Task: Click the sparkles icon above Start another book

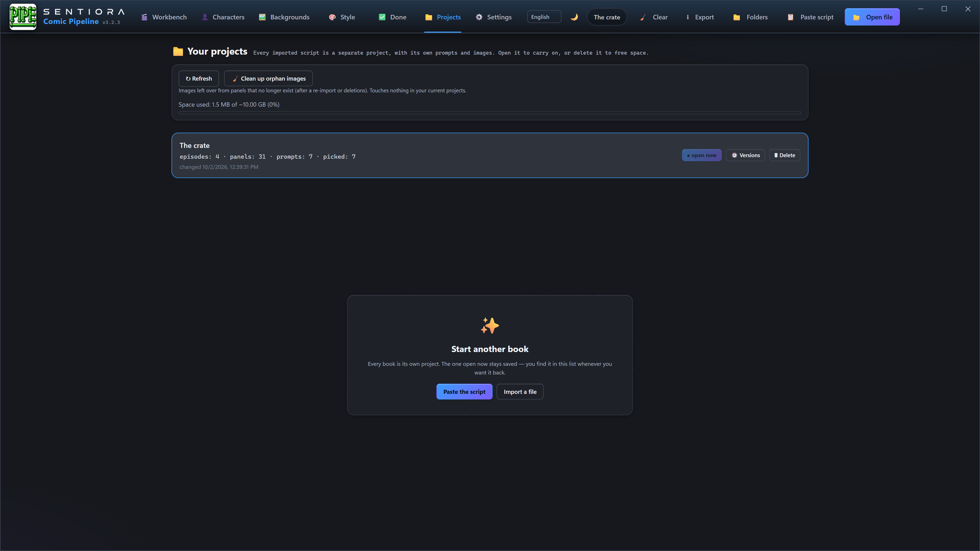Action: click(490, 325)
